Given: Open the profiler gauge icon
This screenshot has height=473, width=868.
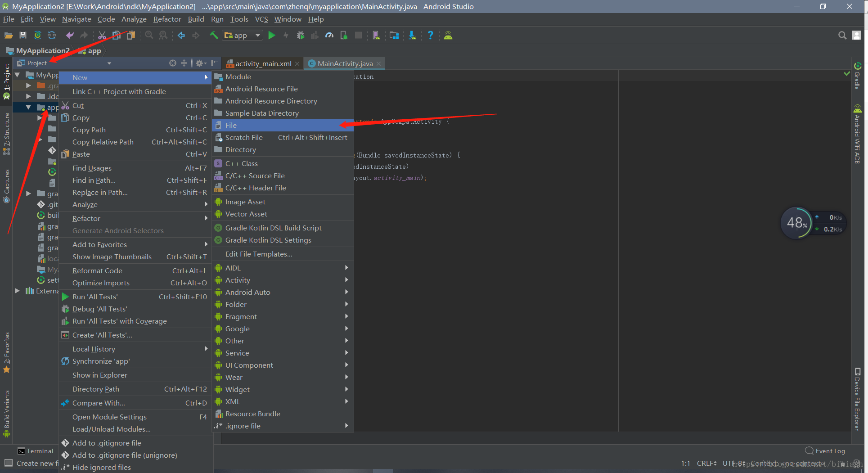Looking at the screenshot, I should tap(329, 35).
